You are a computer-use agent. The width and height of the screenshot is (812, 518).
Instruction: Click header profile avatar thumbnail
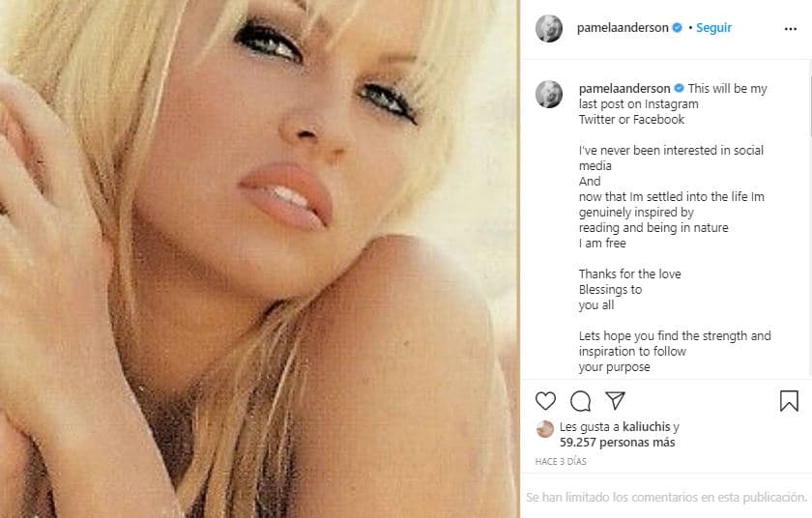click(549, 28)
